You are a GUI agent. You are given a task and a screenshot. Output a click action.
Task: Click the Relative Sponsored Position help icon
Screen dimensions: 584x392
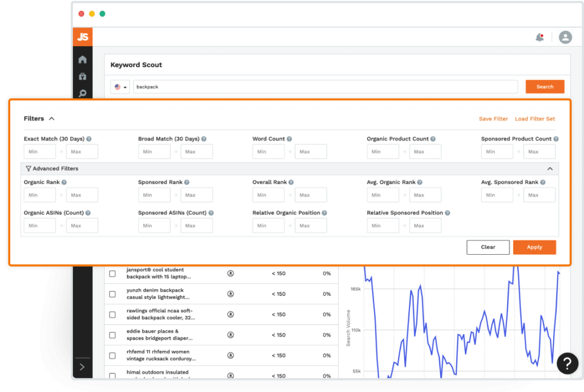pyautogui.click(x=448, y=213)
